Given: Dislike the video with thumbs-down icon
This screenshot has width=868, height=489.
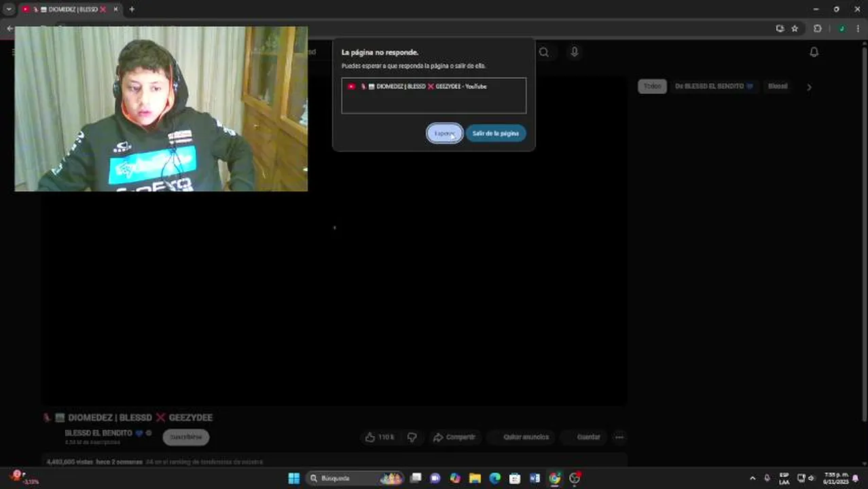Looking at the screenshot, I should click(412, 437).
